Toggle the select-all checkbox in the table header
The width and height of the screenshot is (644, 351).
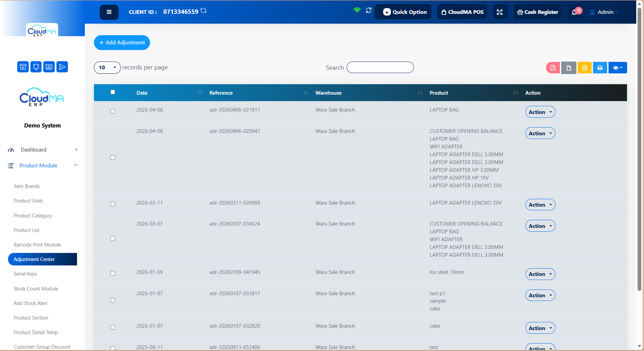tap(113, 92)
